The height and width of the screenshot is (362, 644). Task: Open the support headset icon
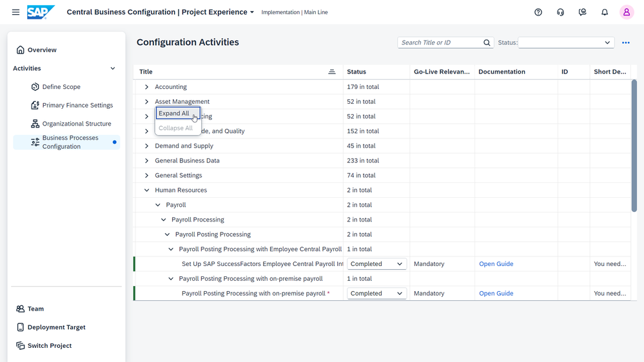tap(560, 12)
